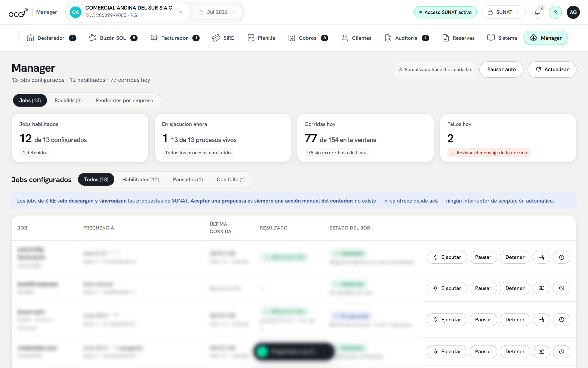Select the Manager module tab
Image resolution: width=588 pixels, height=368 pixels.
tap(546, 38)
